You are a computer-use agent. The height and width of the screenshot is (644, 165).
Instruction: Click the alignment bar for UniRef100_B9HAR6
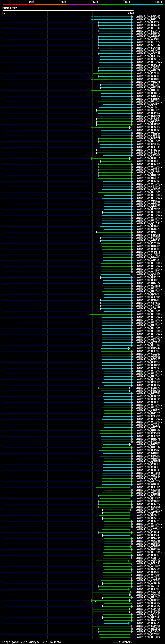click(x=117, y=130)
